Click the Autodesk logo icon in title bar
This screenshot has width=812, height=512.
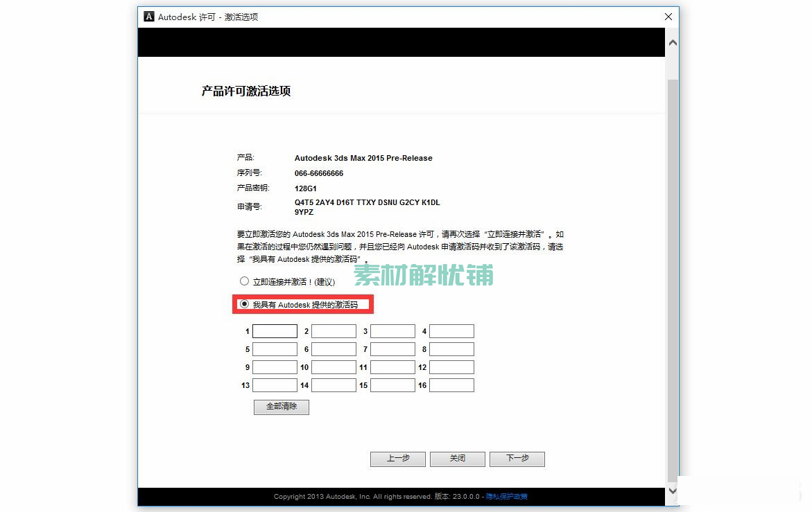pyautogui.click(x=149, y=17)
